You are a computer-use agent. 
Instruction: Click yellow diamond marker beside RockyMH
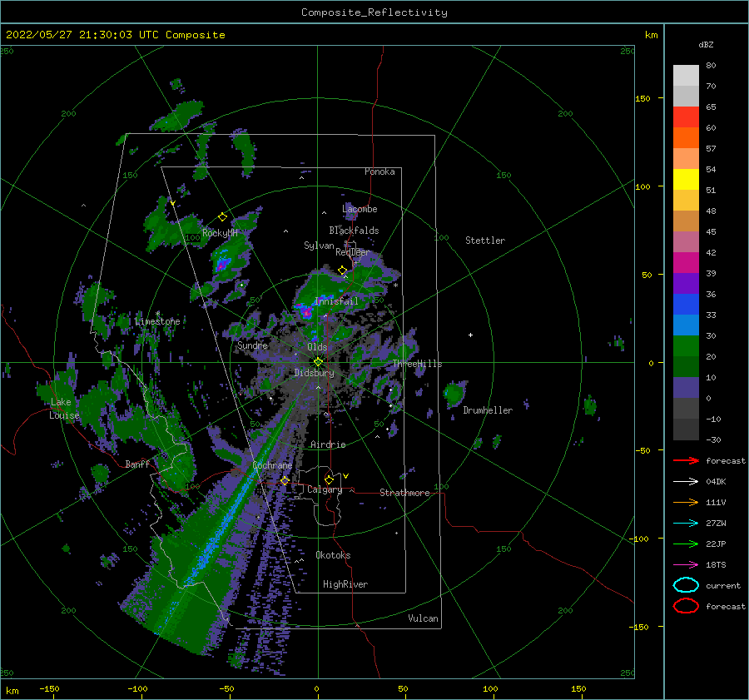(222, 217)
